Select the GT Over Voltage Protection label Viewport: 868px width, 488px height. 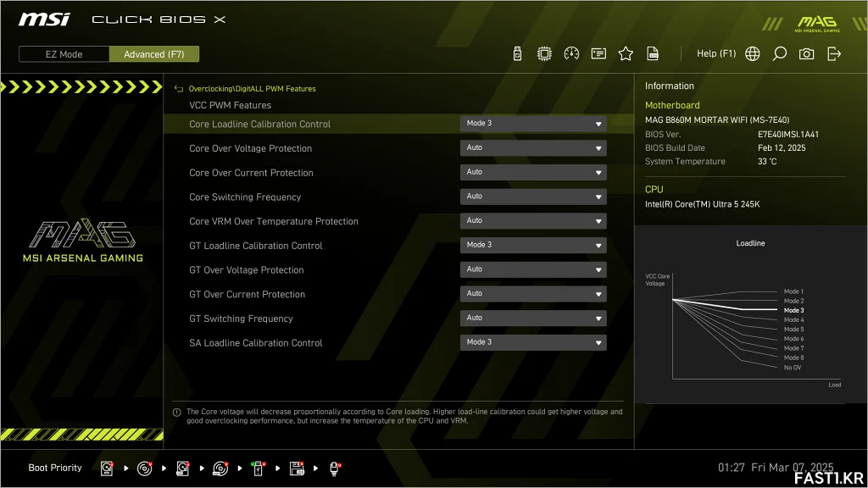[x=247, y=270]
